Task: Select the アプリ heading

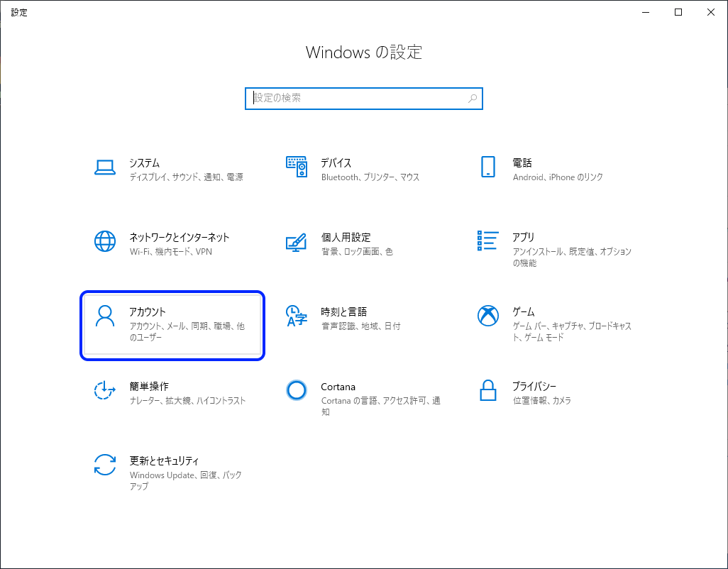Action: [524, 237]
